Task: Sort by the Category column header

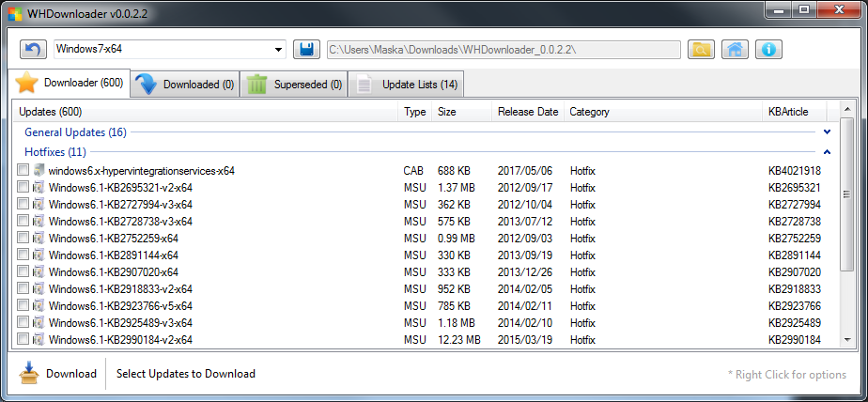Action: point(663,112)
